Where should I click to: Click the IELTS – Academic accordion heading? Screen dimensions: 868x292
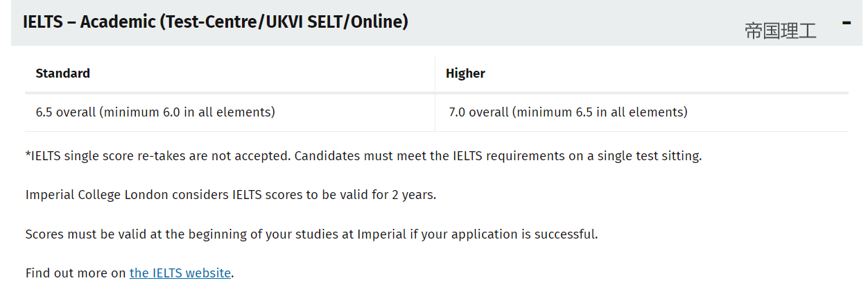[x=215, y=22]
